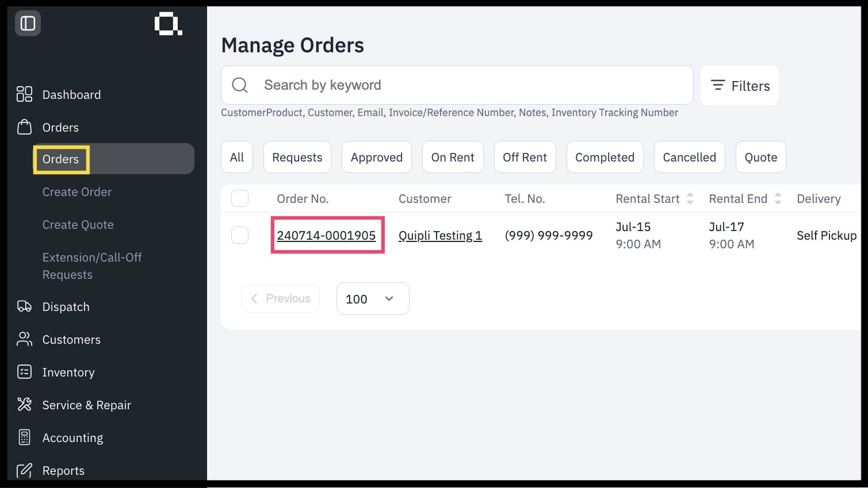Sort by Rental End arrows
This screenshot has width=868, height=488.
(x=778, y=199)
